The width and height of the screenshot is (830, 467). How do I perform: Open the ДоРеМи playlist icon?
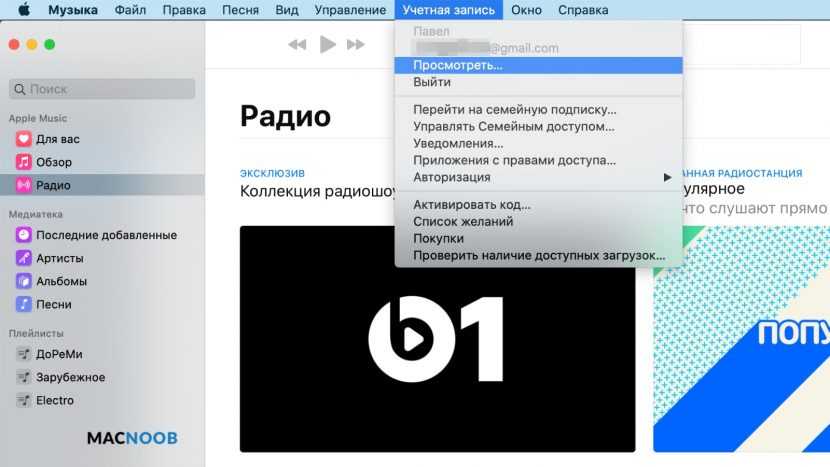pos(23,354)
